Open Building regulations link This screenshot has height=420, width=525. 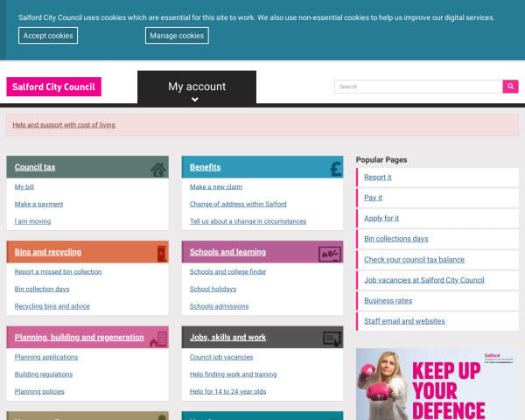pyautogui.click(x=44, y=374)
